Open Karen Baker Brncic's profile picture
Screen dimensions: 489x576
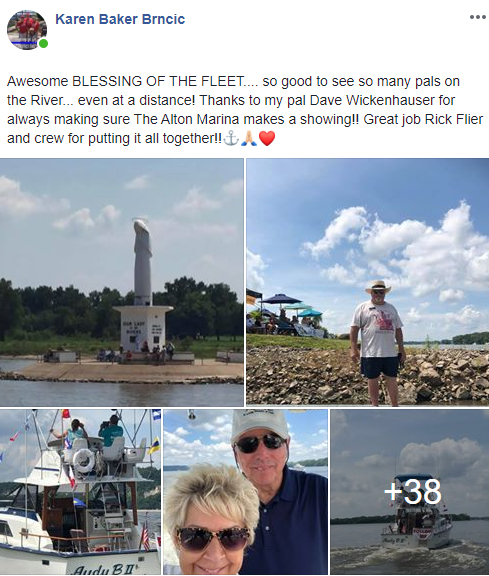[27, 30]
